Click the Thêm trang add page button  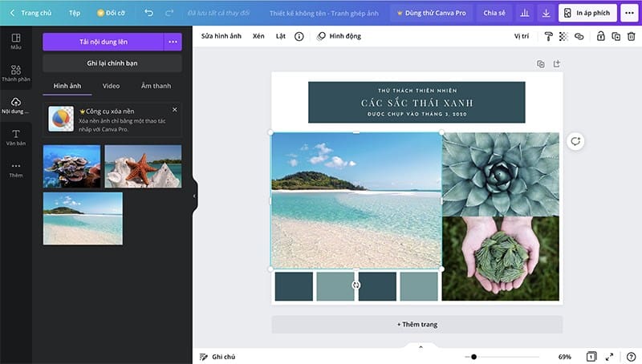pyautogui.click(x=416, y=324)
